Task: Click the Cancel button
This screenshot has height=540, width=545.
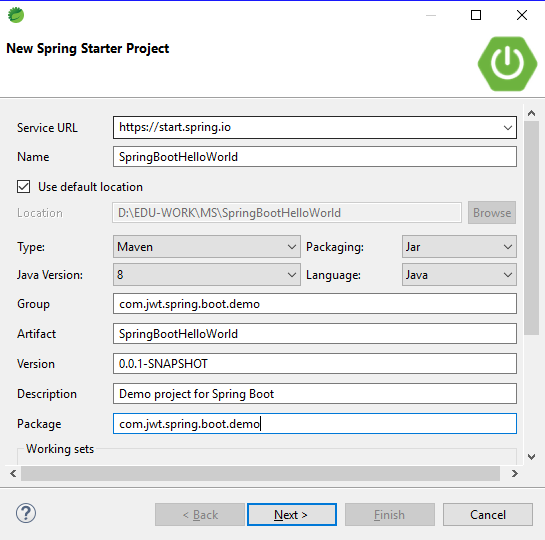Action: coord(488,515)
